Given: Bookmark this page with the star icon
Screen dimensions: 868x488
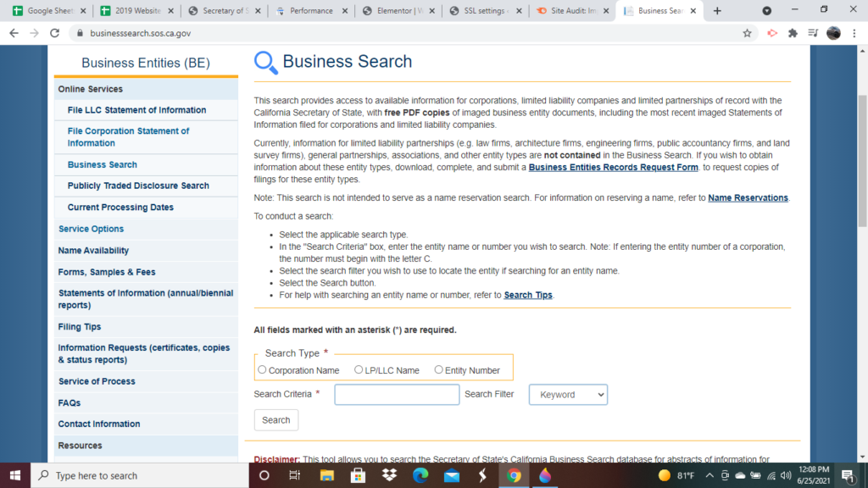Looking at the screenshot, I should [x=747, y=32].
